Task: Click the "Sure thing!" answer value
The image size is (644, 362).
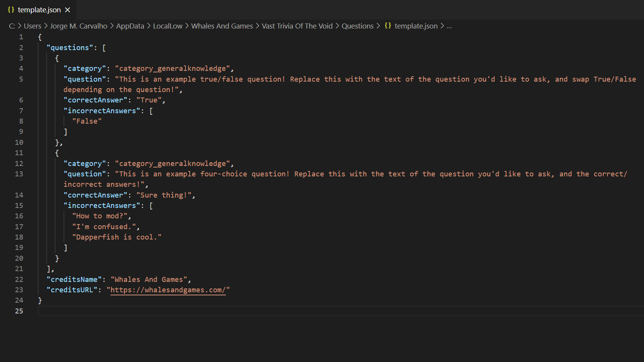Action: coord(164,195)
